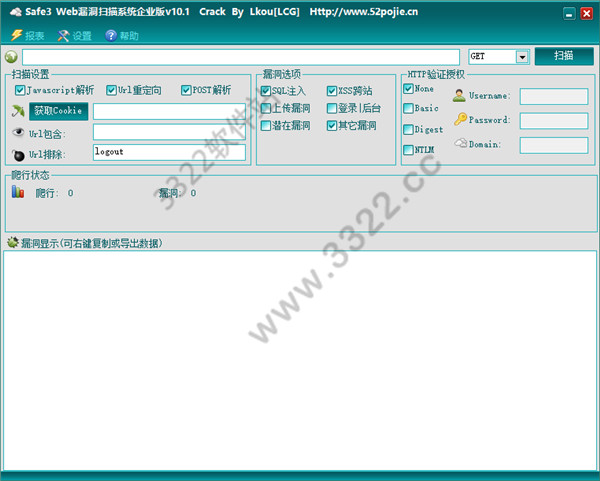600x481 pixels.
Task: Click the wrench settings icon
Action: click(63, 36)
